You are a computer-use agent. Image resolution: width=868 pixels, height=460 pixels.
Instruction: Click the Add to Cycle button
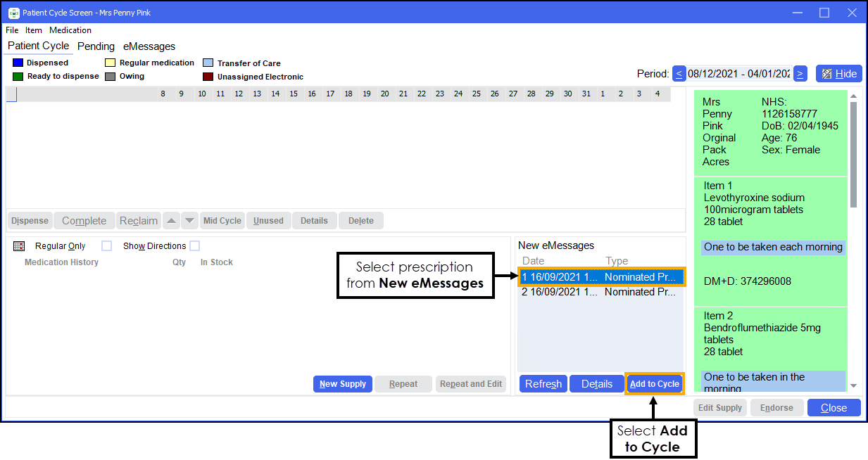coord(654,384)
